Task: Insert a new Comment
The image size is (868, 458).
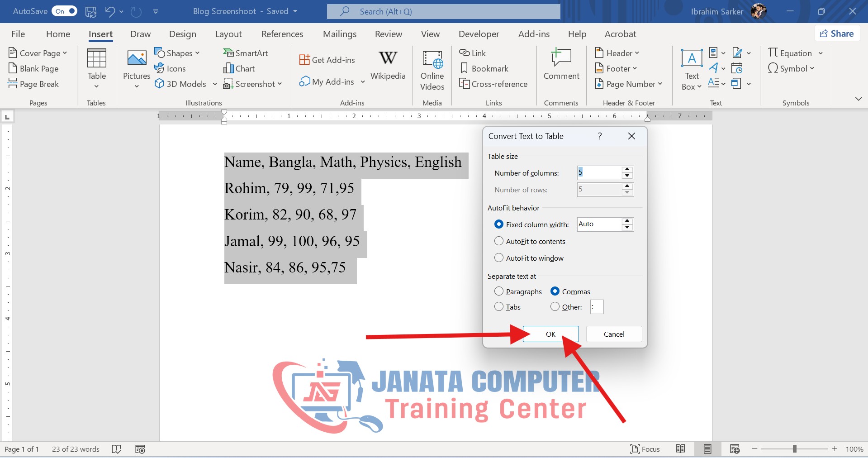Action: tap(561, 65)
